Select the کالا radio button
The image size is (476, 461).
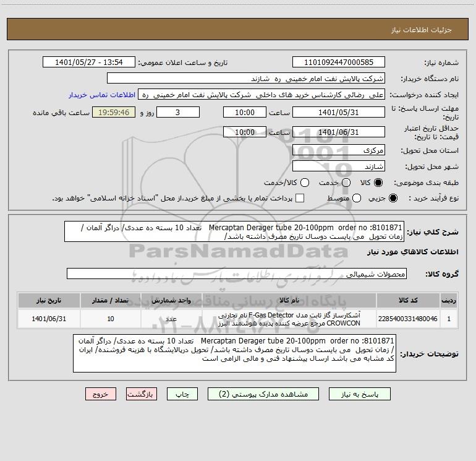tap(378, 183)
